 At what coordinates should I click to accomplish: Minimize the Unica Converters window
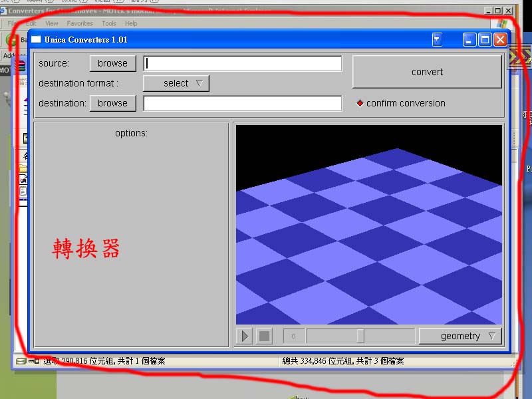click(469, 40)
